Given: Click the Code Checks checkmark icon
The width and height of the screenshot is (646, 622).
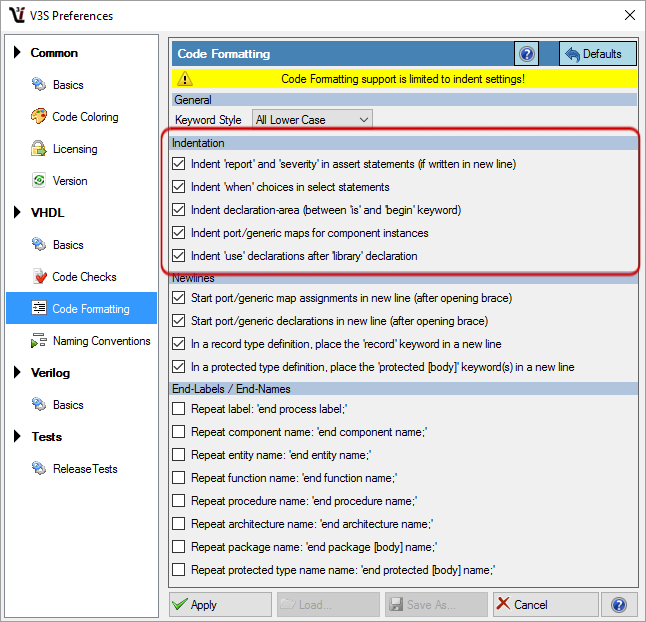Looking at the screenshot, I should point(40,276).
